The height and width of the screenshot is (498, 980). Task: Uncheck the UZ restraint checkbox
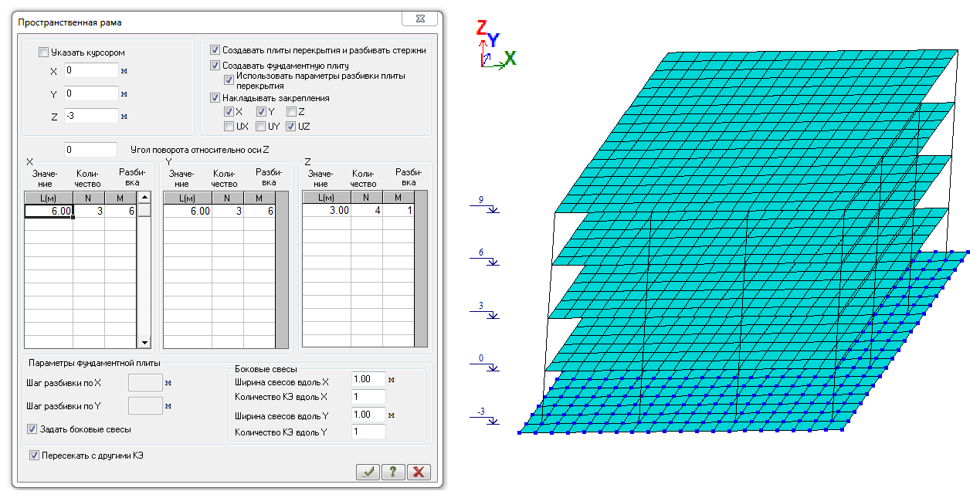(291, 126)
